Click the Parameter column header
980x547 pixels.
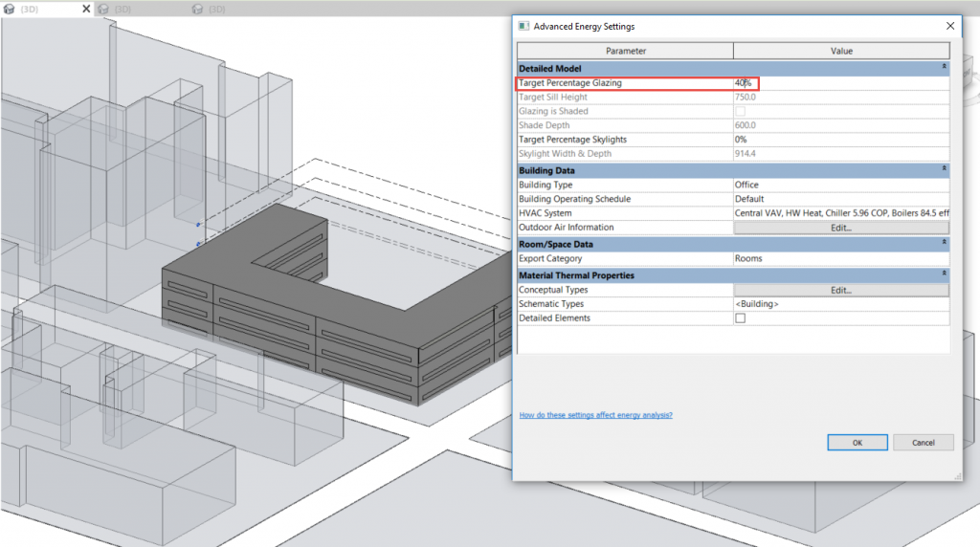point(625,52)
